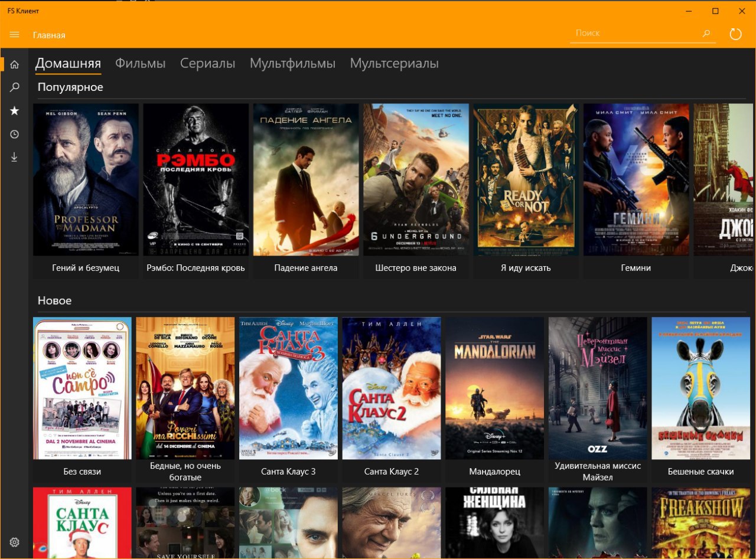Open Downloads via sidebar arrow icon
The height and width of the screenshot is (559, 756).
tap(15, 157)
